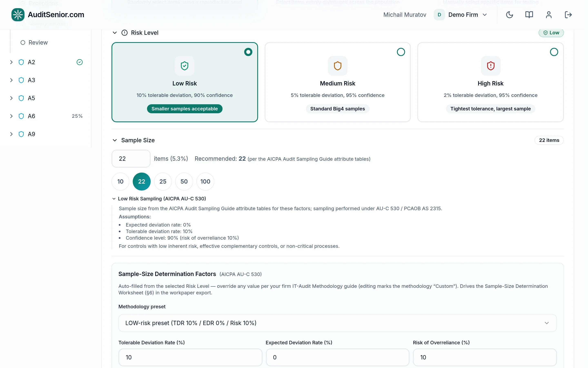Image resolution: width=588 pixels, height=368 pixels.
Task: Click the Smaller samples acceptable pill
Action: [184, 109]
